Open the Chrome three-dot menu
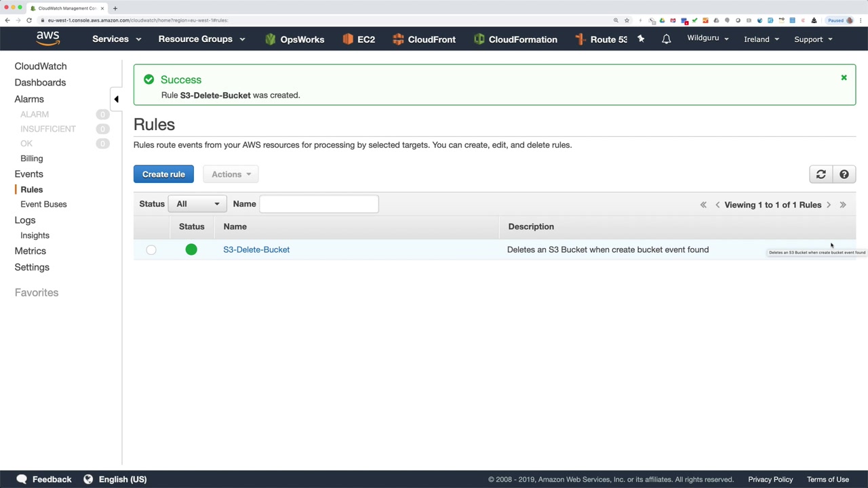The height and width of the screenshot is (488, 868). tap(861, 20)
